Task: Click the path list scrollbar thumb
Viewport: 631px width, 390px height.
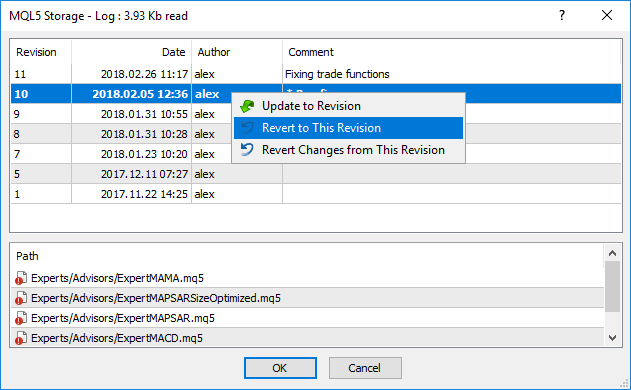Action: click(x=612, y=286)
